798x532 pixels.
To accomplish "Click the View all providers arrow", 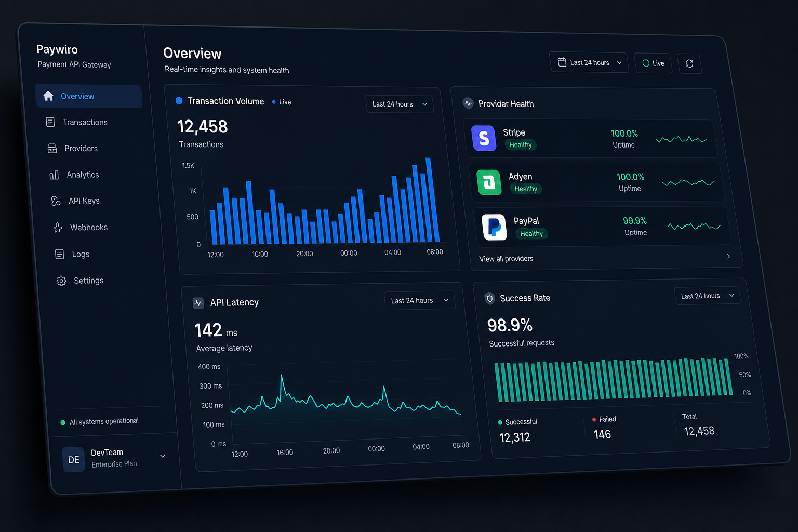I will (x=728, y=256).
